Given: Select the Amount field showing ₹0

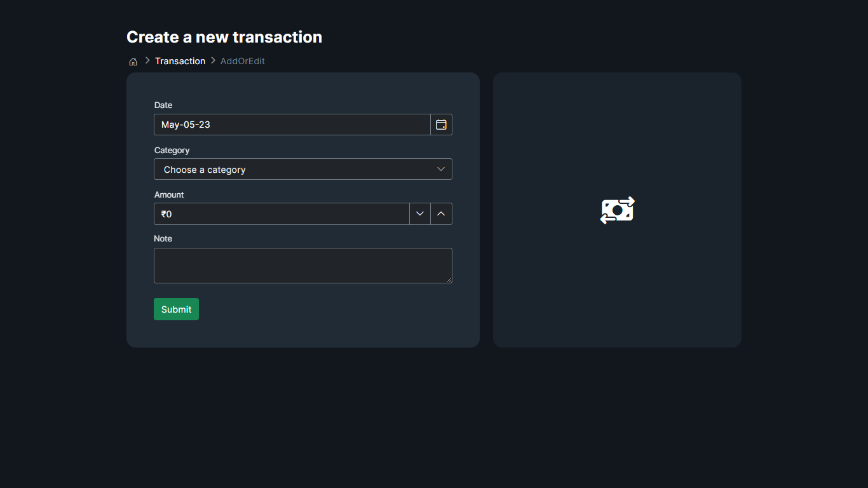Looking at the screenshot, I should [x=280, y=213].
